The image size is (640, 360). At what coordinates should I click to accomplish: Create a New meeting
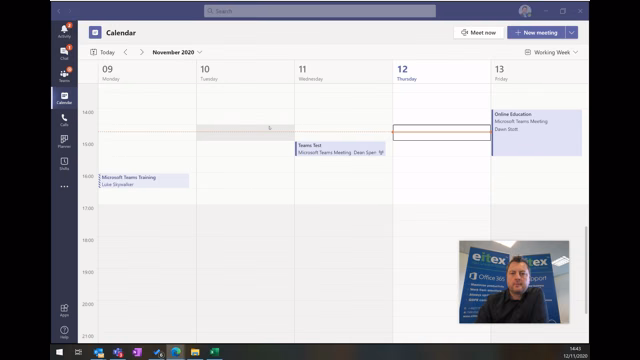pyautogui.click(x=536, y=33)
